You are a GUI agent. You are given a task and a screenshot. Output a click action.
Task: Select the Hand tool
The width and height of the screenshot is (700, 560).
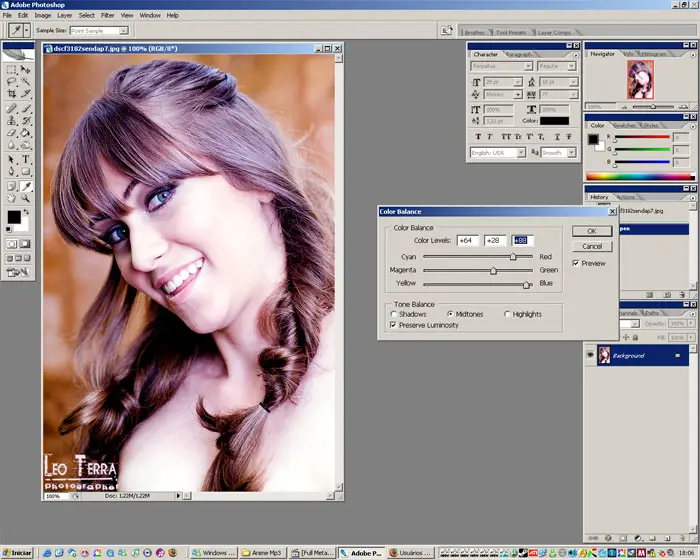coord(12,198)
